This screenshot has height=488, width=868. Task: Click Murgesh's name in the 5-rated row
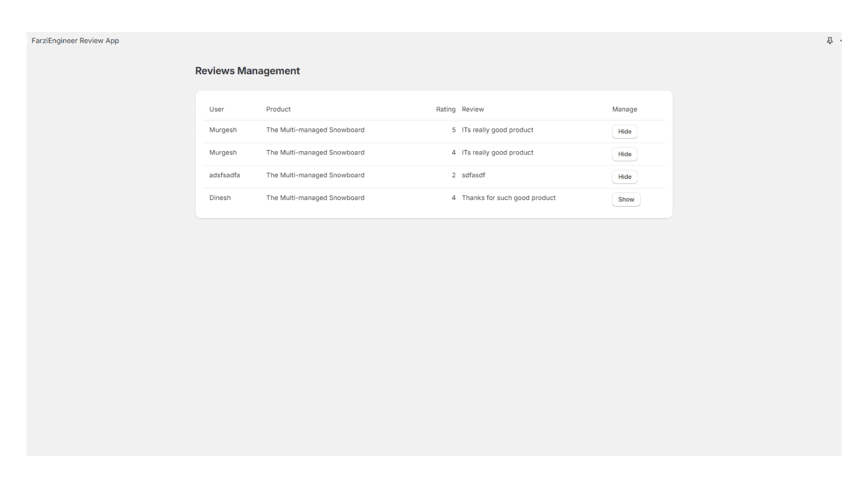tap(223, 130)
